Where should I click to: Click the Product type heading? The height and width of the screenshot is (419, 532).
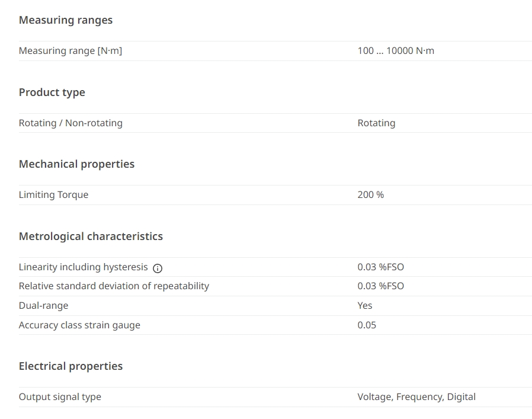pos(52,92)
